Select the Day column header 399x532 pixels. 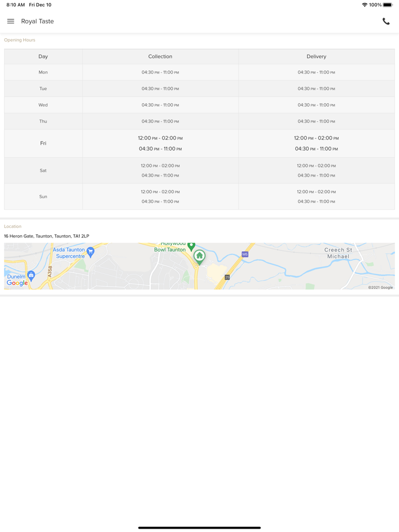pos(43,56)
